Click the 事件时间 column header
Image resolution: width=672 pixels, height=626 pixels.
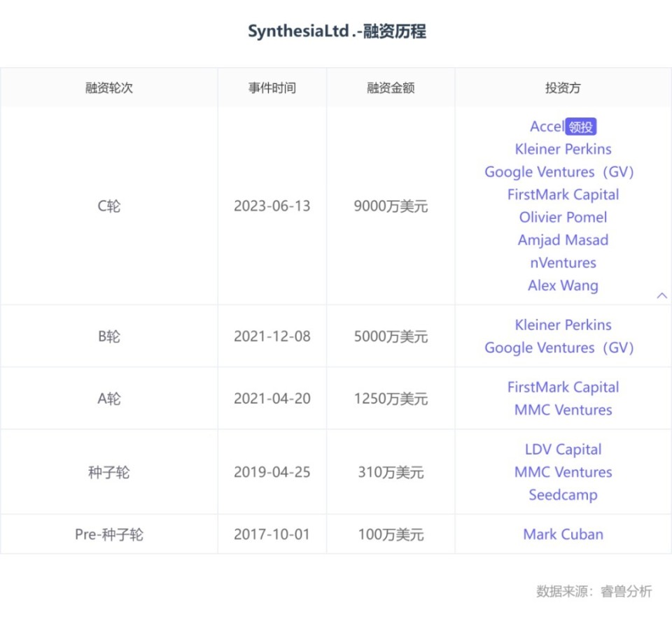(272, 87)
